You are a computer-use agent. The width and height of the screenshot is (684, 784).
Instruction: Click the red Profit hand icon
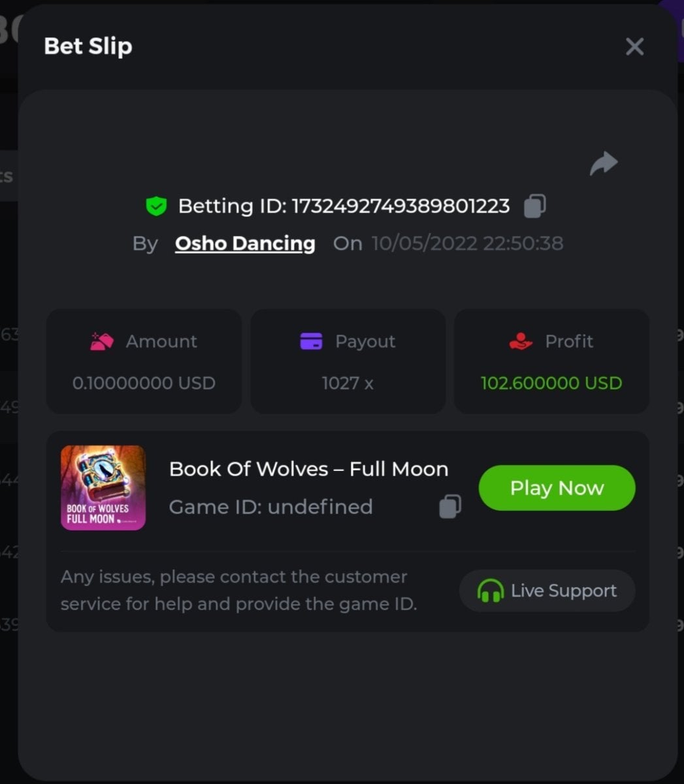[521, 341]
